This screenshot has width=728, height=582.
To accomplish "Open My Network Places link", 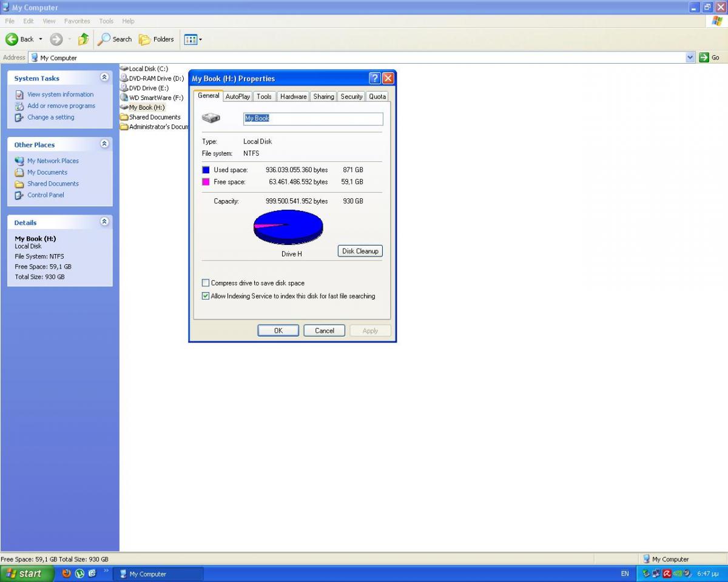I will coord(53,161).
